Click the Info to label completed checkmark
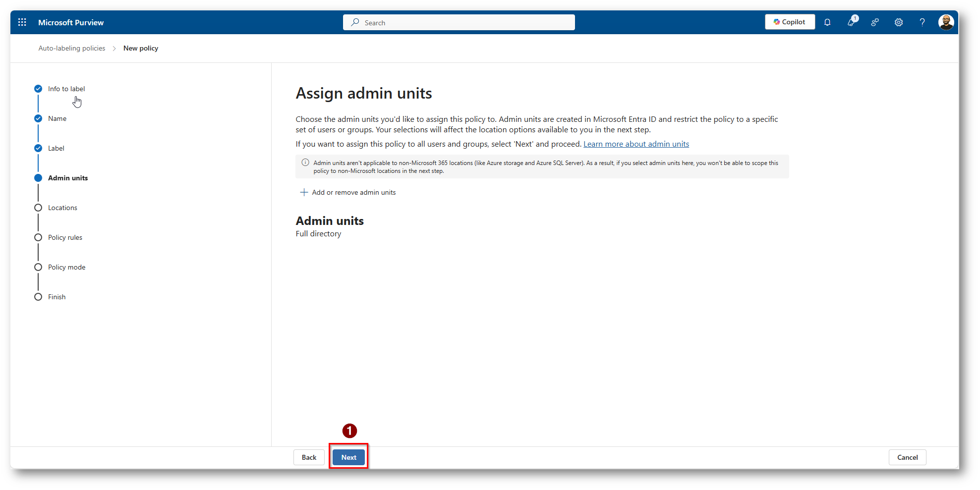The width and height of the screenshot is (980, 490). pos(38,89)
